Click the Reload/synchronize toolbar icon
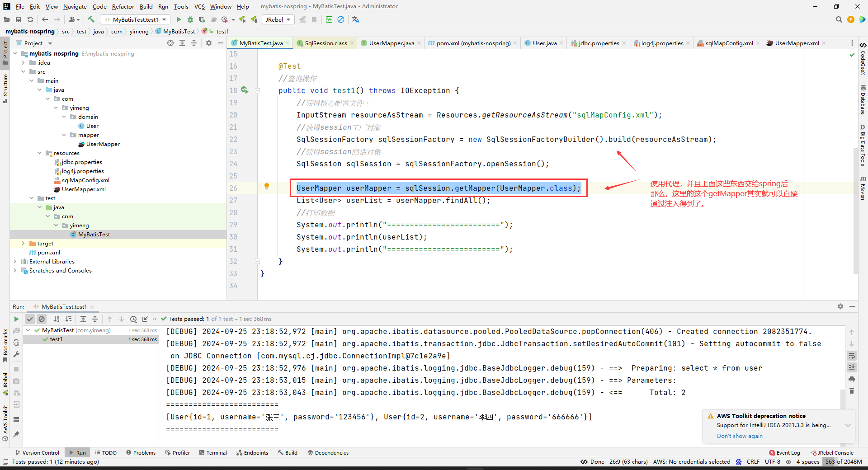The width and height of the screenshot is (868, 470). coord(30,19)
